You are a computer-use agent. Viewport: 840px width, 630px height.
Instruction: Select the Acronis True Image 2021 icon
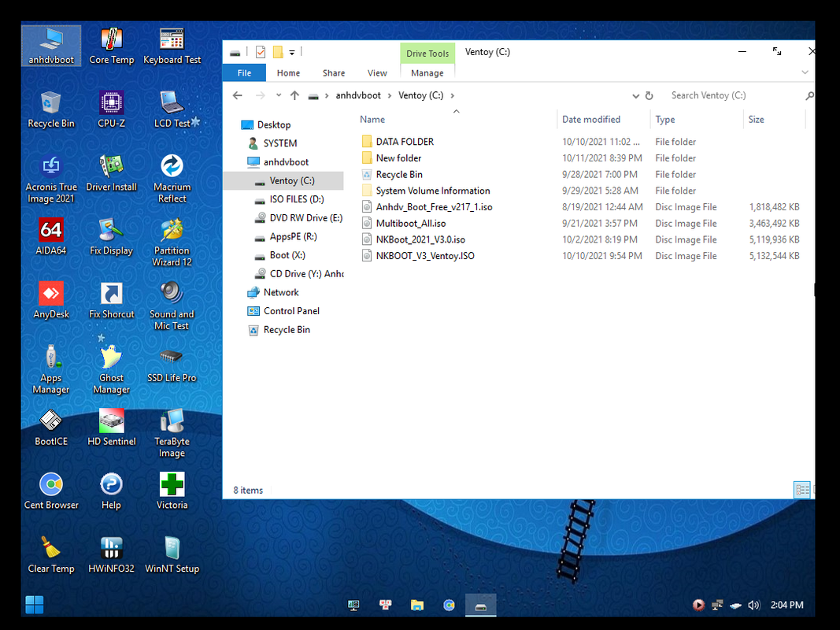[x=51, y=179]
